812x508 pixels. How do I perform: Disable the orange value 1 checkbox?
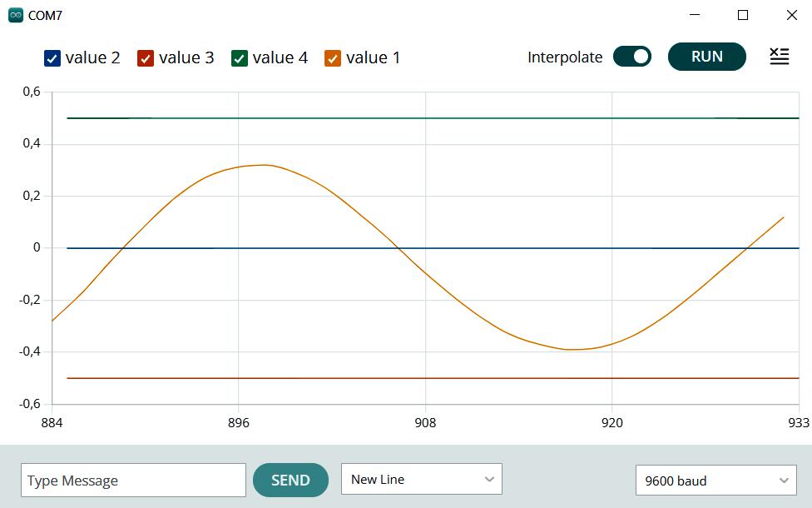point(333,58)
